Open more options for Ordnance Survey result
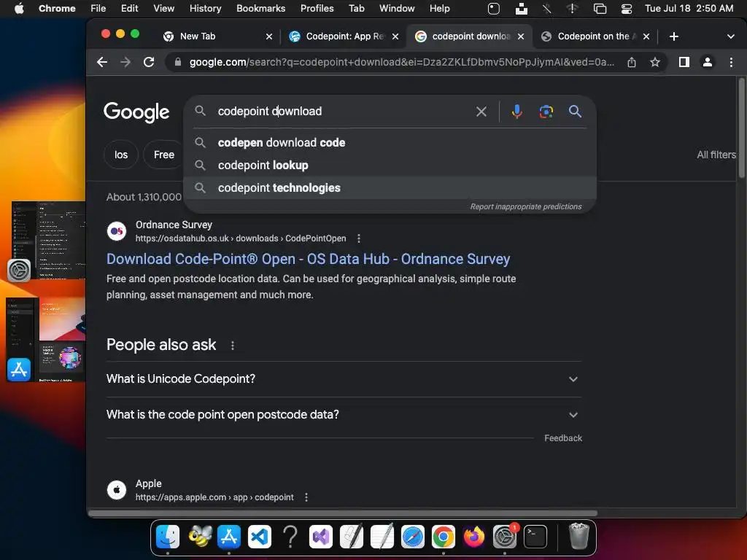Viewport: 747px width, 560px height. [359, 238]
